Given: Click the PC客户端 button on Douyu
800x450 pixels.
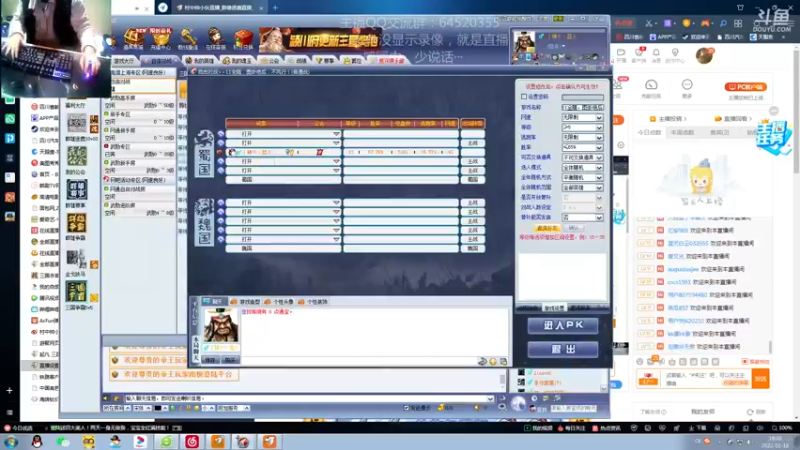Looking at the screenshot, I should pyautogui.click(x=745, y=87).
